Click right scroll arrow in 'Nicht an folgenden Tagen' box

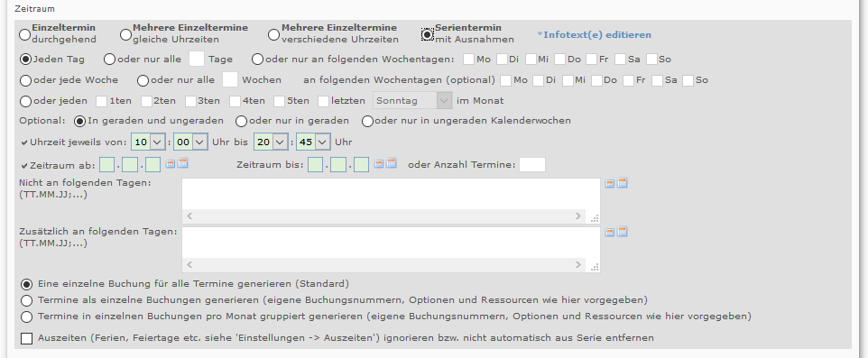[578, 216]
